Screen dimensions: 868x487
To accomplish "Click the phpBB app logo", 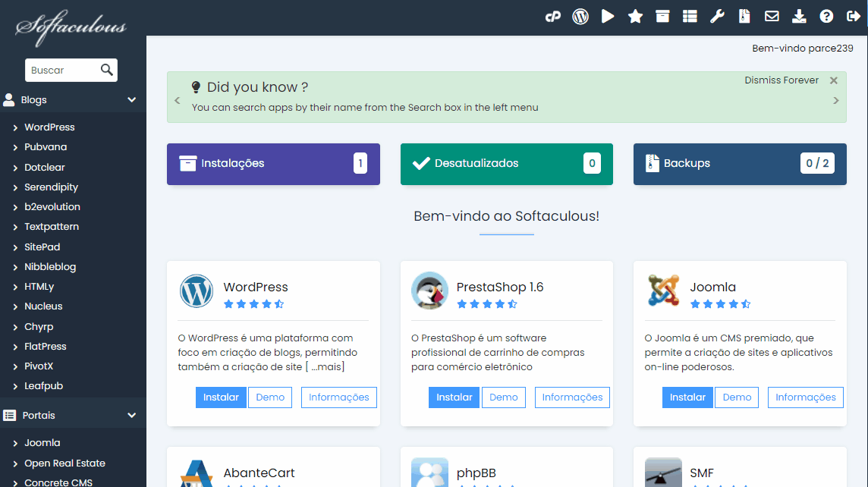I will [429, 473].
